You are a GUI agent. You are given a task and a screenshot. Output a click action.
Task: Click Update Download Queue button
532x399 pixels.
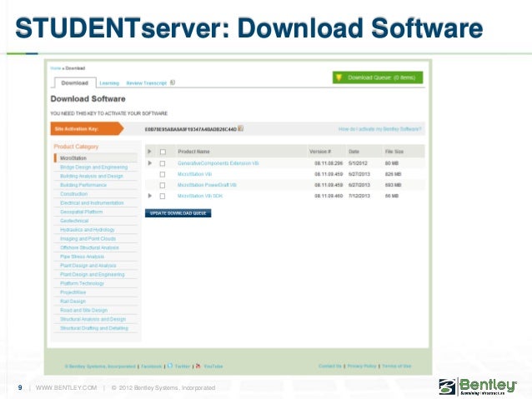[178, 213]
